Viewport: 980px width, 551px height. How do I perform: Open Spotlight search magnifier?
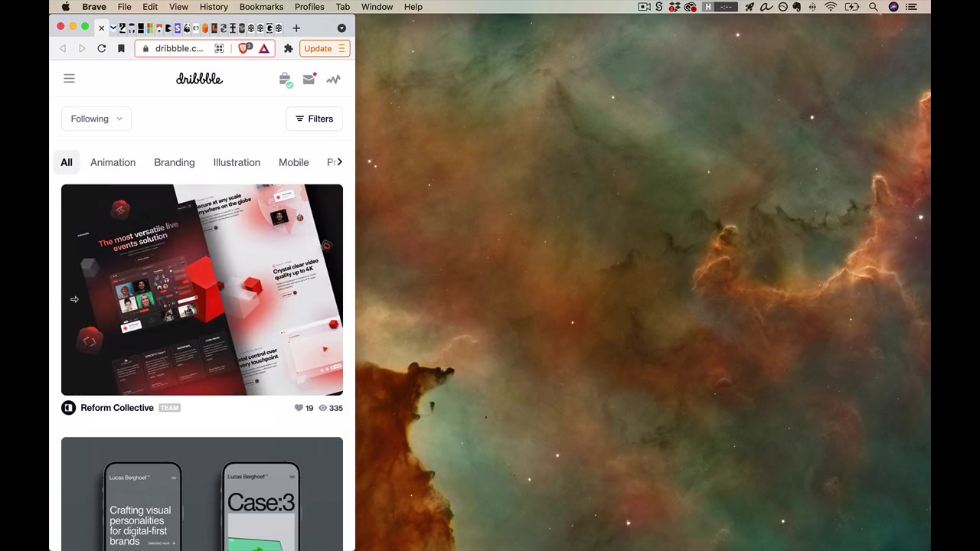point(874,7)
